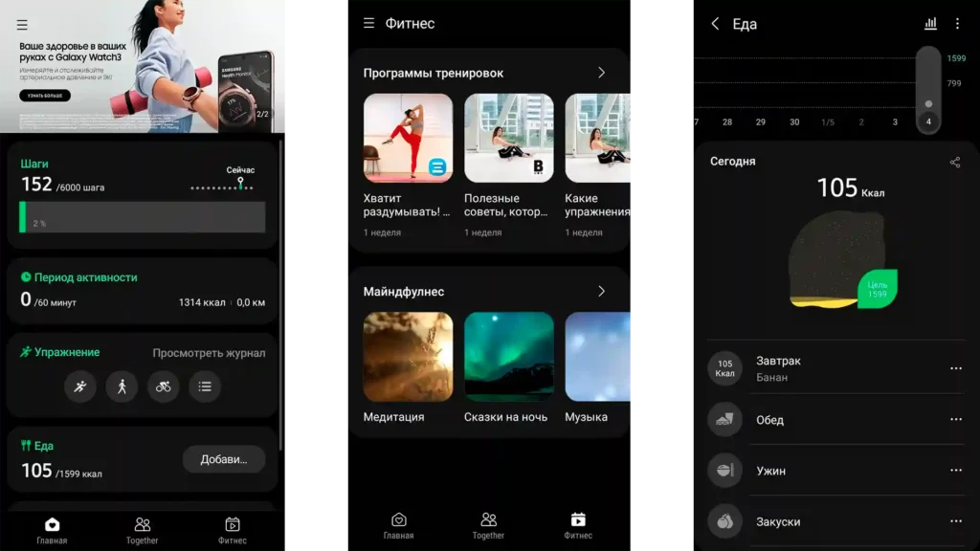
Task: Open Хватит раздумывать workout thumbnail
Action: (408, 138)
